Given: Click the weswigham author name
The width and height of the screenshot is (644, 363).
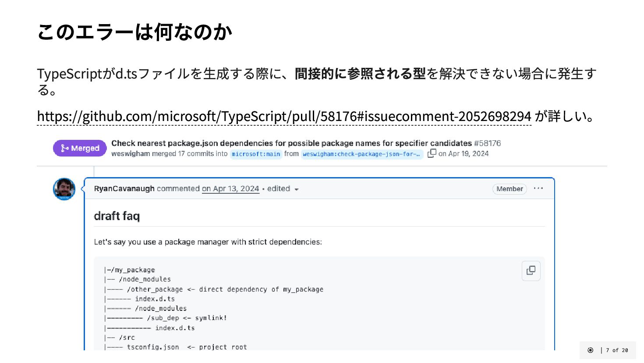Looking at the screenshot, I should tap(131, 153).
